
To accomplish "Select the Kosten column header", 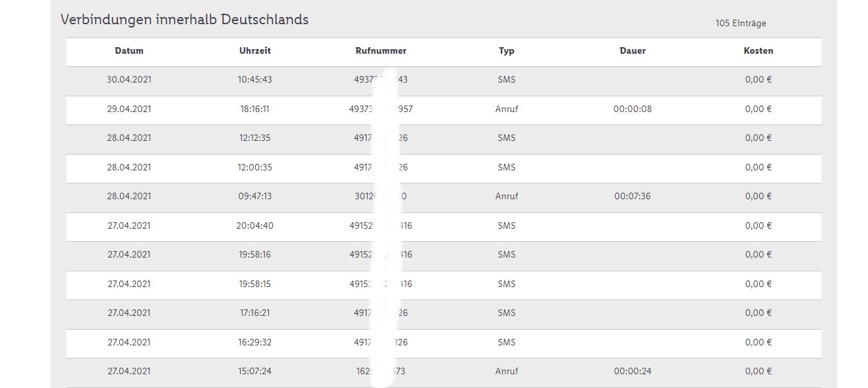I will coord(759,51).
